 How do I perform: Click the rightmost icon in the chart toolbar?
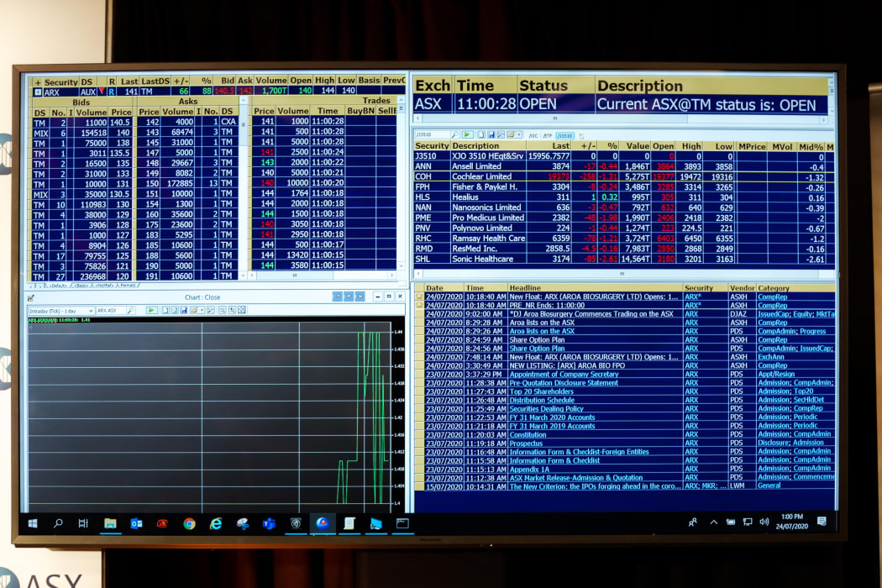click(241, 310)
